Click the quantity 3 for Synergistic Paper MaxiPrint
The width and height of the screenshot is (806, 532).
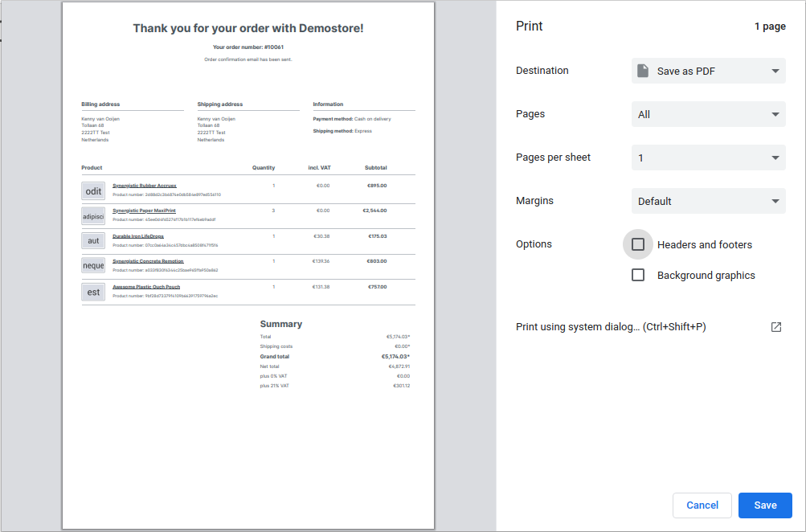[x=273, y=211]
